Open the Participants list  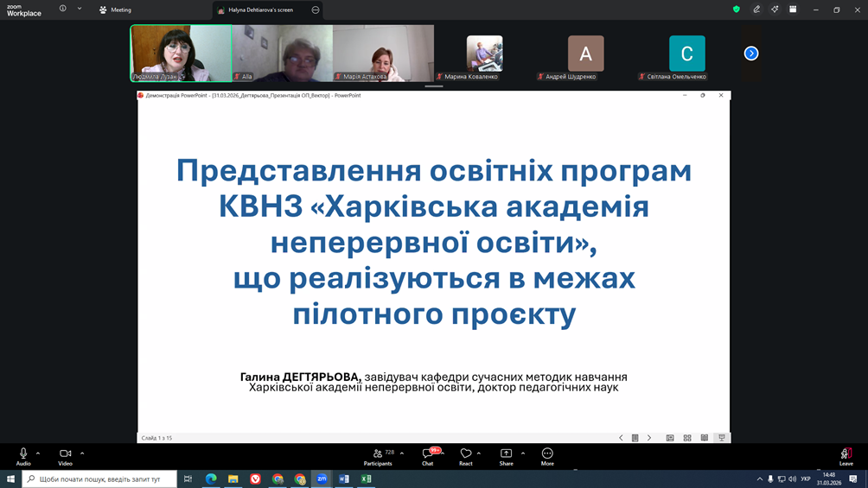tap(378, 455)
